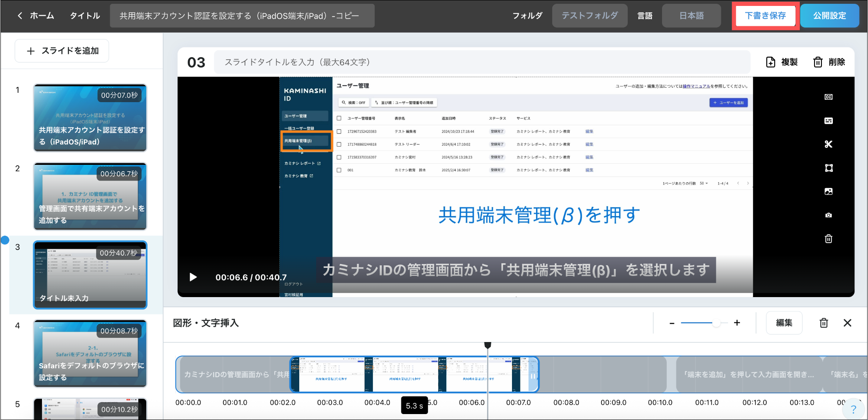Click trash icon in video side toolbar
The image size is (868, 420).
tap(829, 239)
